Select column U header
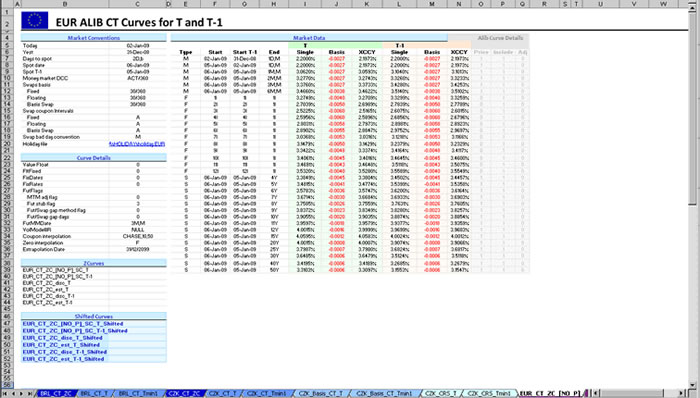The width and height of the screenshot is (700, 398). pyautogui.click(x=600, y=4)
